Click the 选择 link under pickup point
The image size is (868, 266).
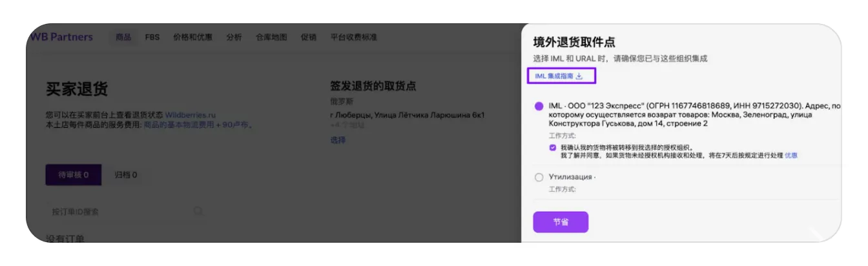pos(338,140)
